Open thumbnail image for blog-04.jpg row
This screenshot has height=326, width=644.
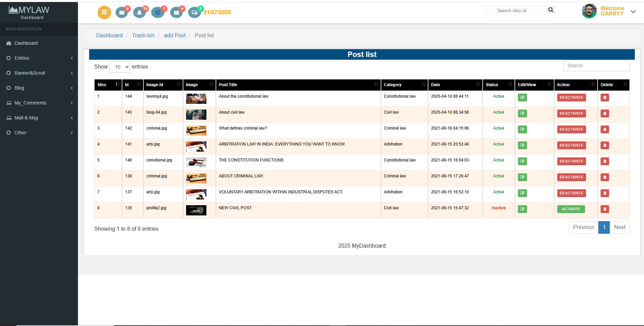(196, 115)
